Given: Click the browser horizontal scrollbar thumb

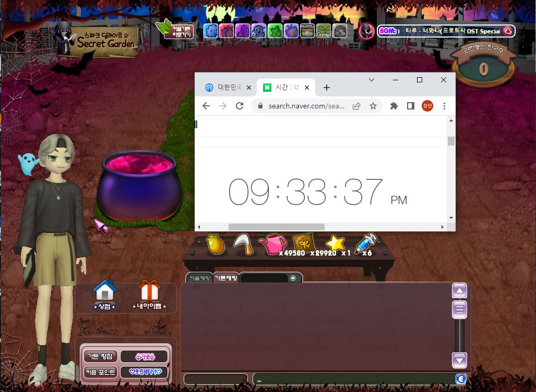Looking at the screenshot, I should tap(277, 227).
